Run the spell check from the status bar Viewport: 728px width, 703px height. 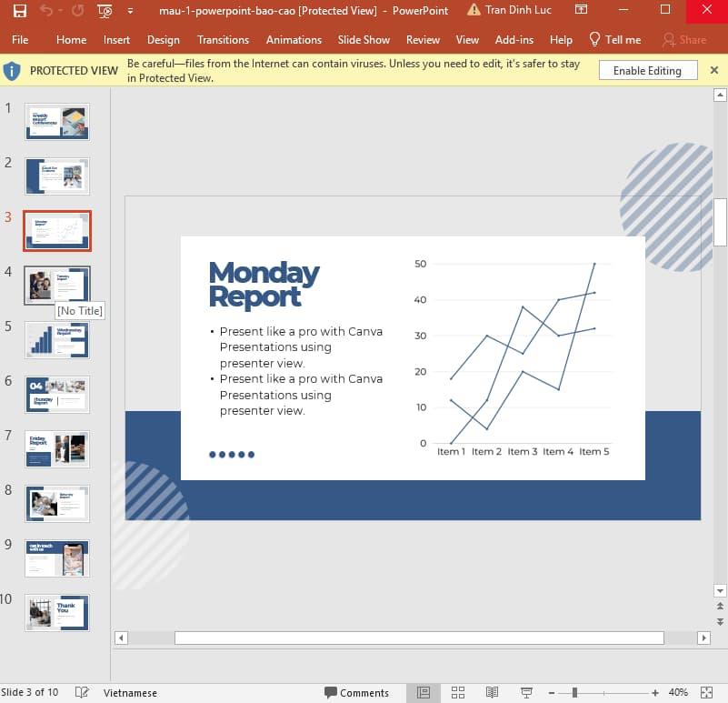[80, 692]
